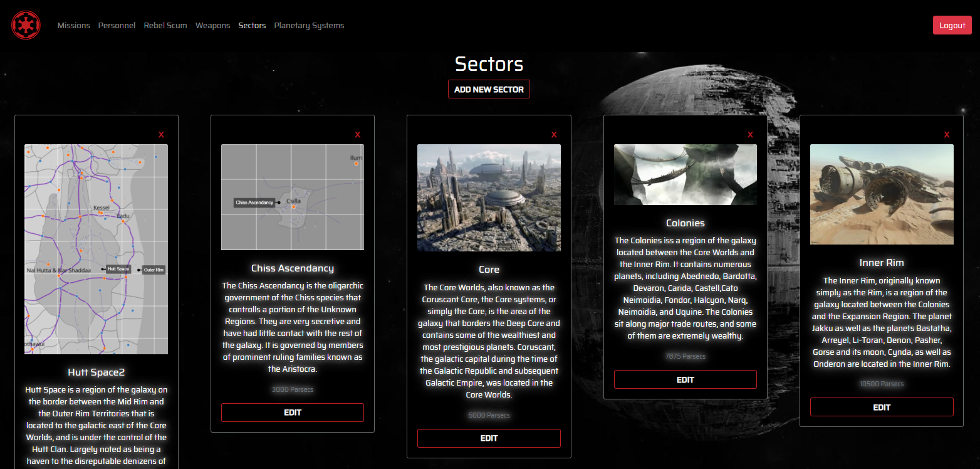Screen dimensions: 980x469
Task: Click the Colonies description paragraph
Action: [x=685, y=288]
